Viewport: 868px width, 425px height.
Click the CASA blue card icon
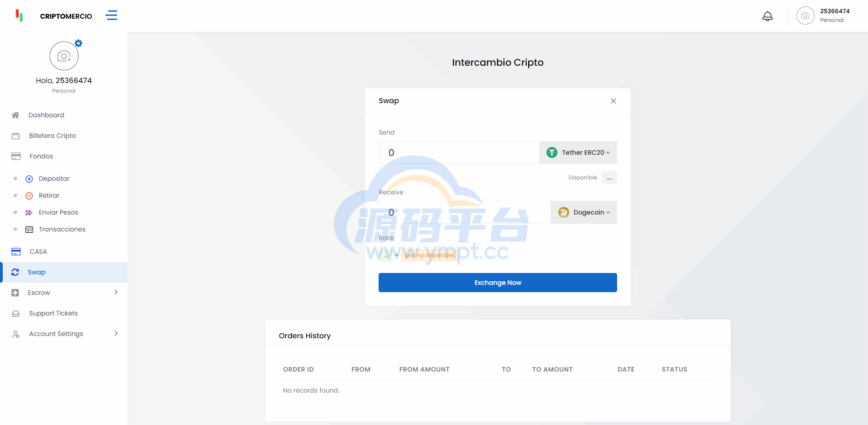pos(16,252)
